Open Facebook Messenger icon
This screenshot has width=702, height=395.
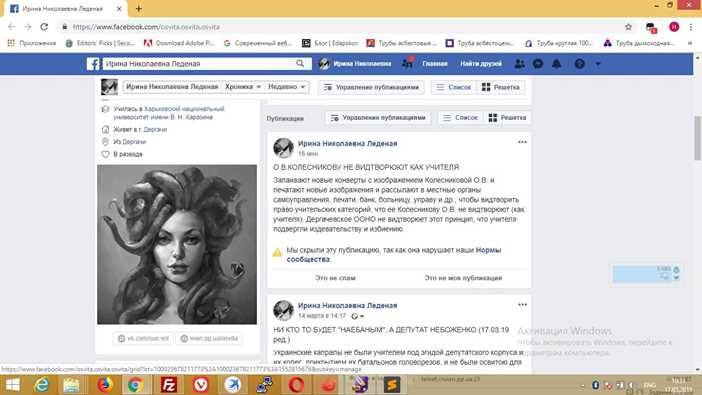point(538,64)
